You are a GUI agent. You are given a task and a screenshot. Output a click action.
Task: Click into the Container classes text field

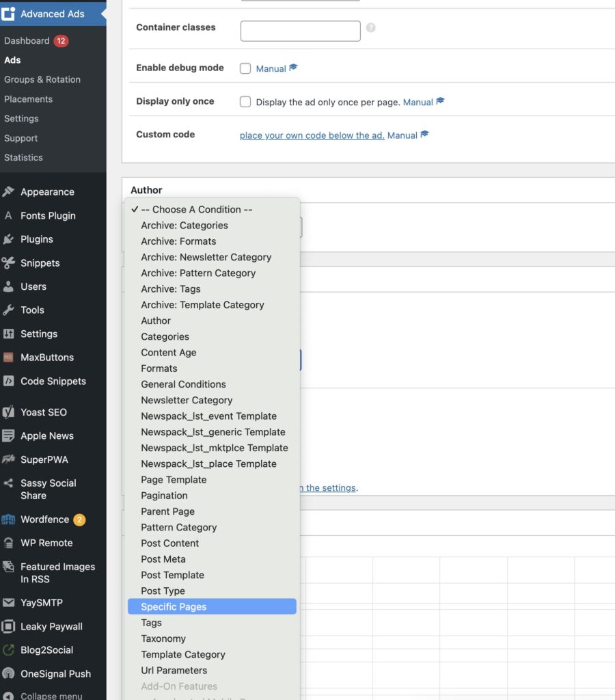pos(300,31)
